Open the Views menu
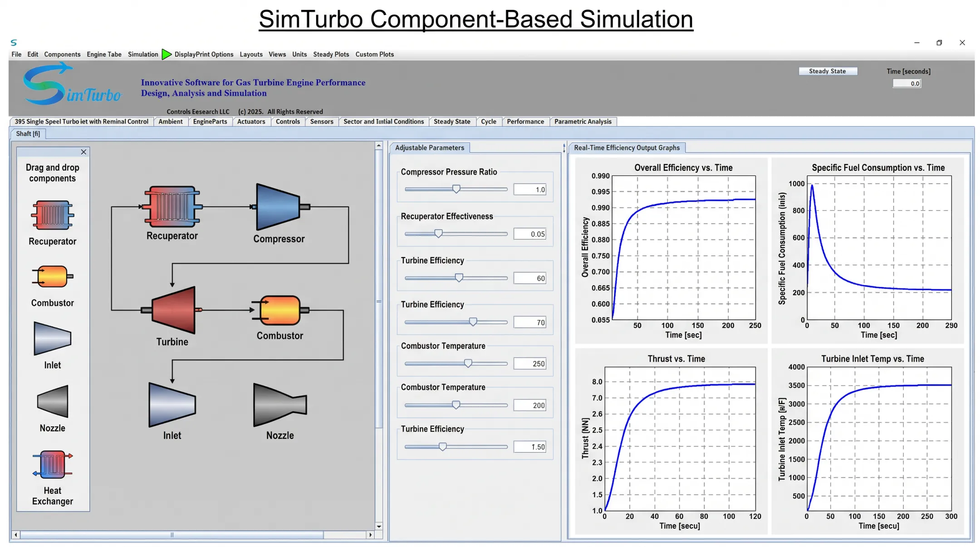This screenshot has width=980, height=547. [x=277, y=54]
